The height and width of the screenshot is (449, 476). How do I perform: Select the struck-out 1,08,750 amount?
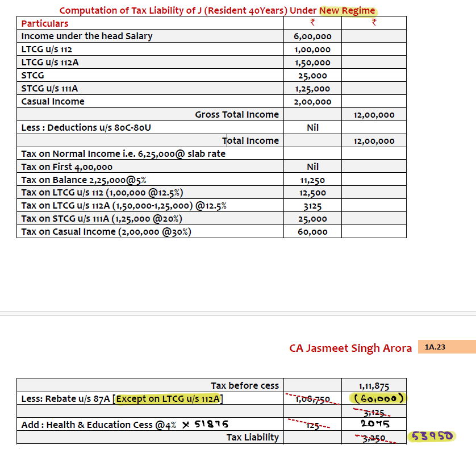(312, 399)
